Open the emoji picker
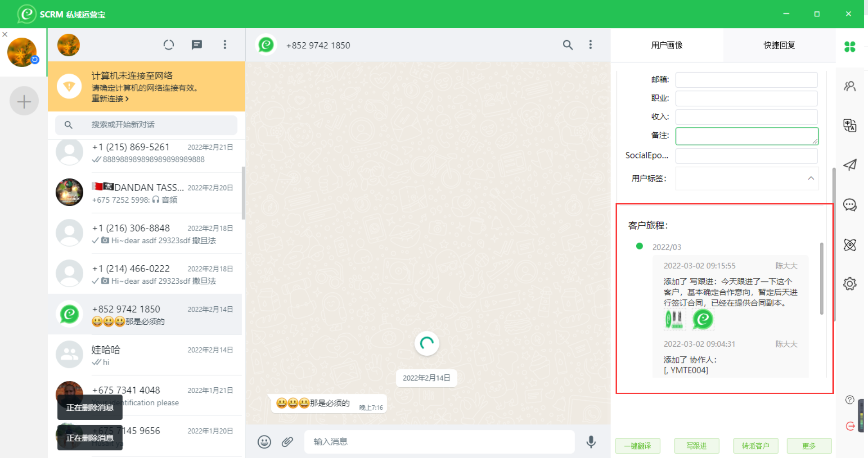This screenshot has width=868, height=458. [264, 442]
